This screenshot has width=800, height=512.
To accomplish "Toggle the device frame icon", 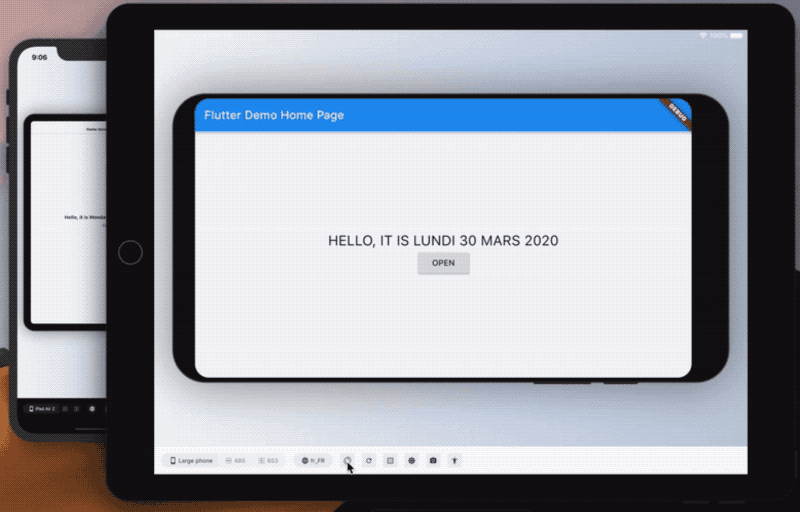I will click(x=390, y=460).
